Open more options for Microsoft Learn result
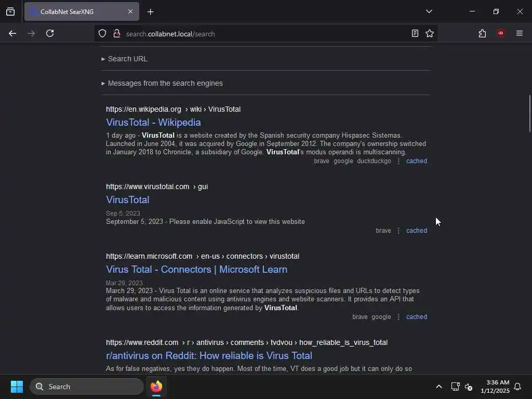 (398, 317)
